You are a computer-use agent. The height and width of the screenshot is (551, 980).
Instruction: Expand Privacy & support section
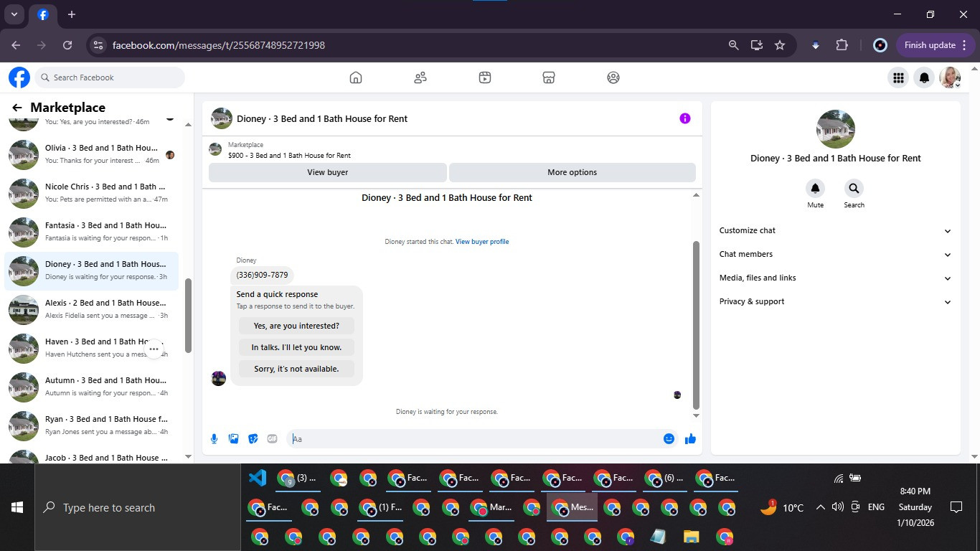coord(836,301)
